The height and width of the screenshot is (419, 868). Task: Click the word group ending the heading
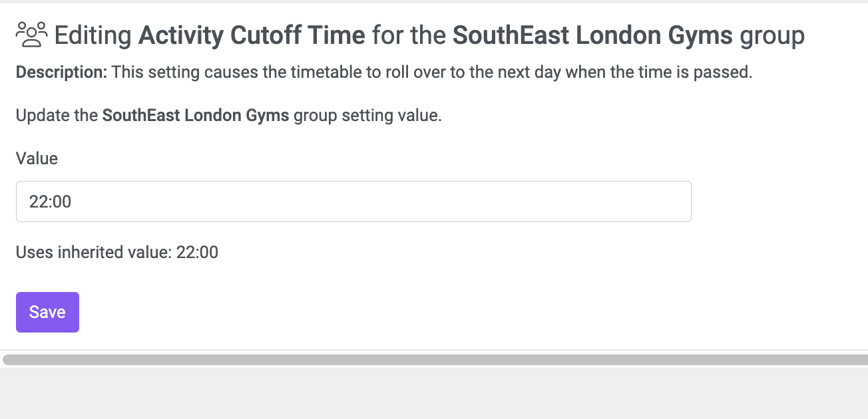772,35
